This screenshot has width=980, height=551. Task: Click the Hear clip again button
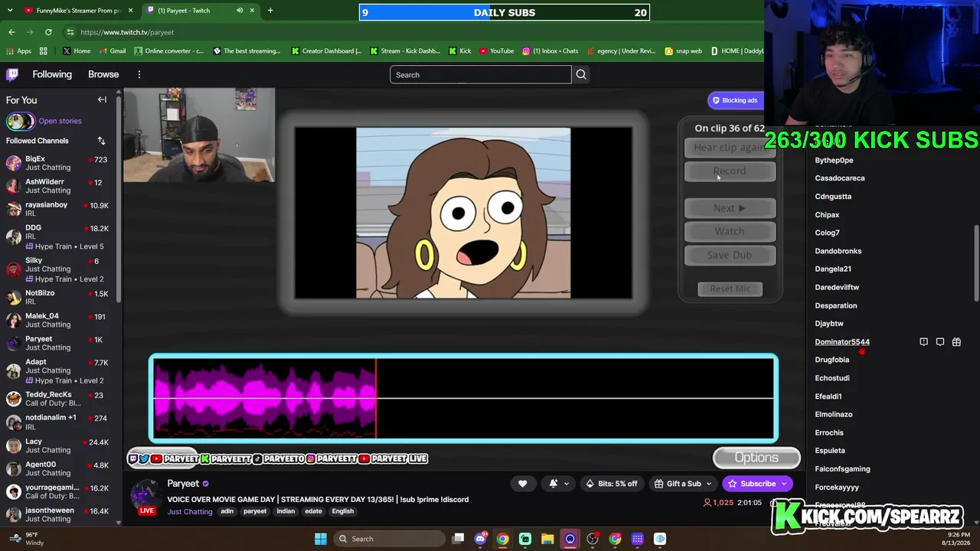[730, 148]
